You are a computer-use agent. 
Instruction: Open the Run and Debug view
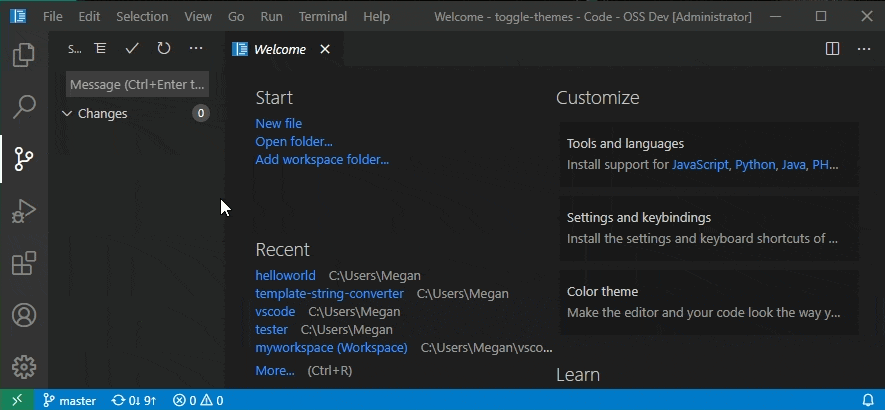(24, 211)
